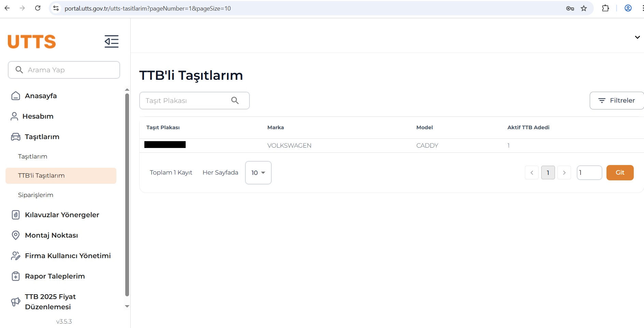Expand the top-right user chevron menu

tap(637, 37)
